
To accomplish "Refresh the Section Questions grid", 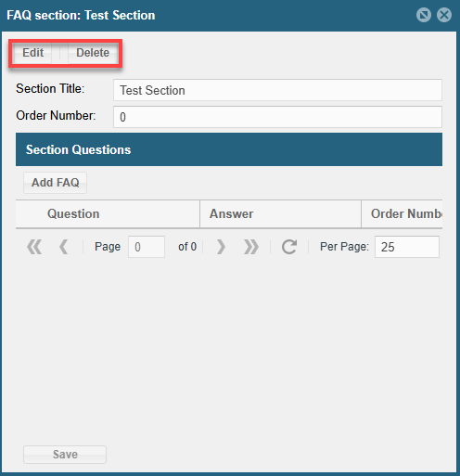I will pyautogui.click(x=289, y=247).
